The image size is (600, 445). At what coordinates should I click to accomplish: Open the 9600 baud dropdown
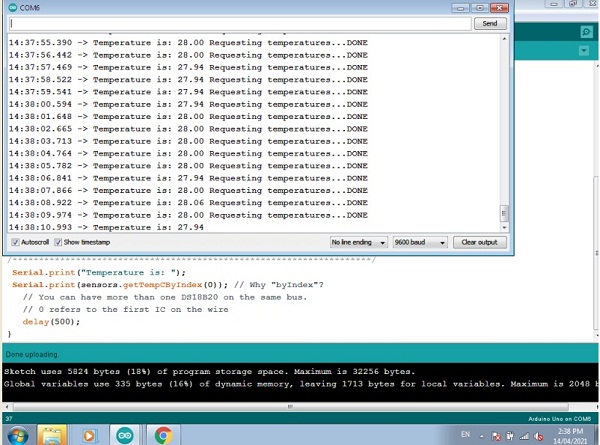(x=420, y=242)
